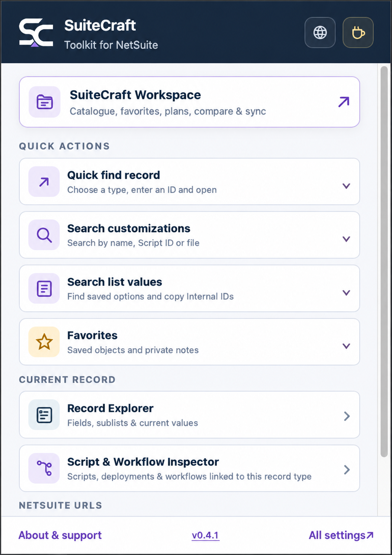
Task: Click 'Fields, sublists & current values' text
Action: (x=132, y=423)
